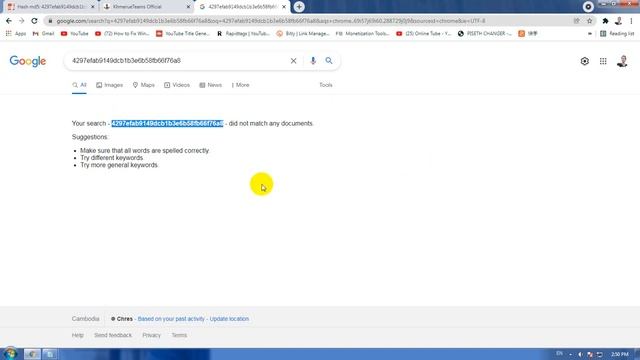Open the taskbar clock
640x360 pixels.
(620, 354)
